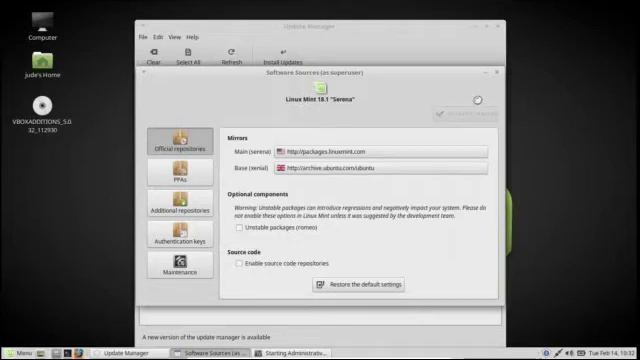Open Help menu in Update Manager
The width and height of the screenshot is (640, 360).
[192, 37]
